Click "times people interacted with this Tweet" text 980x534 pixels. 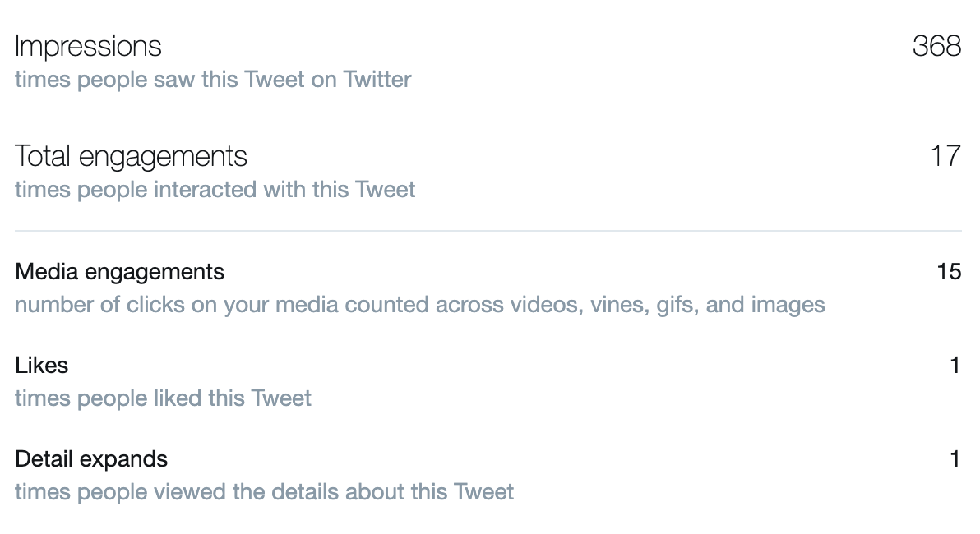point(215,190)
